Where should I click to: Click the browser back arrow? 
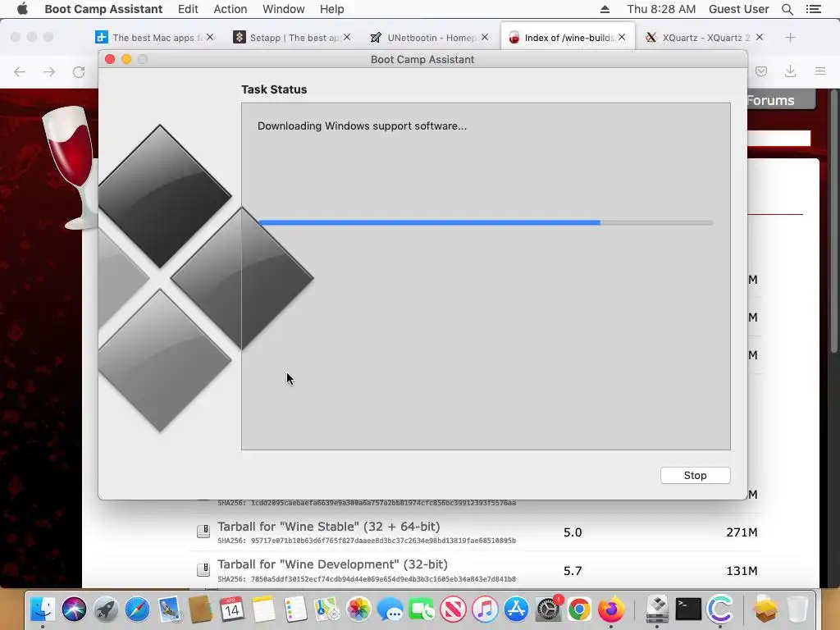tap(20, 72)
